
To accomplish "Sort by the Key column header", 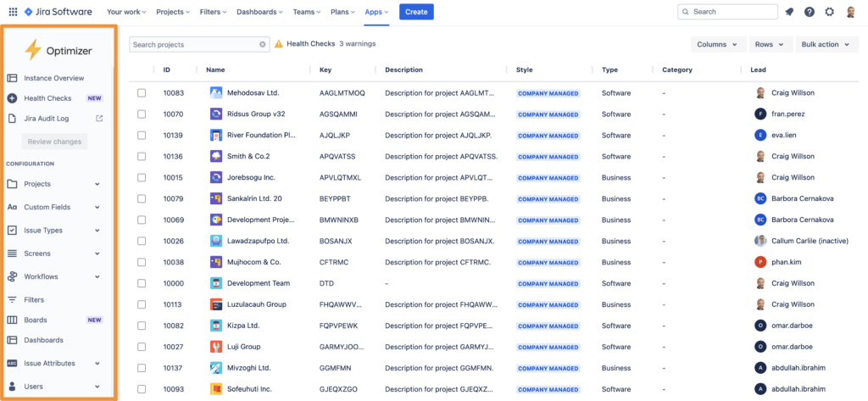I will (x=325, y=70).
